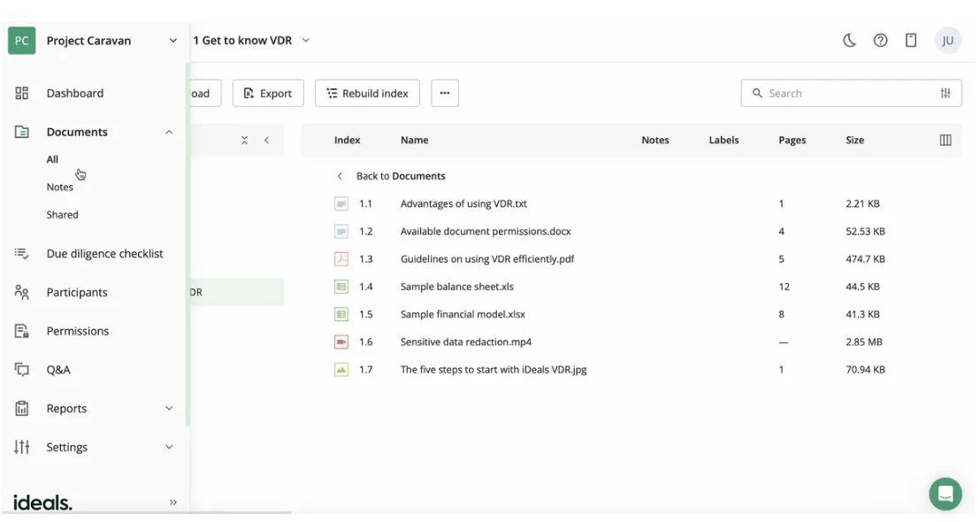980x522 pixels.
Task: Click the notebook icon in top bar
Action: pos(911,41)
